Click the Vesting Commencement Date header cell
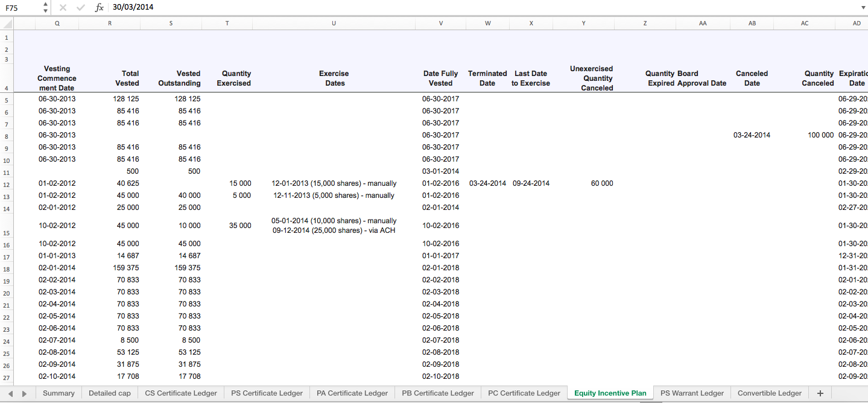Screen dimensions: 868x403 pyautogui.click(x=57, y=78)
